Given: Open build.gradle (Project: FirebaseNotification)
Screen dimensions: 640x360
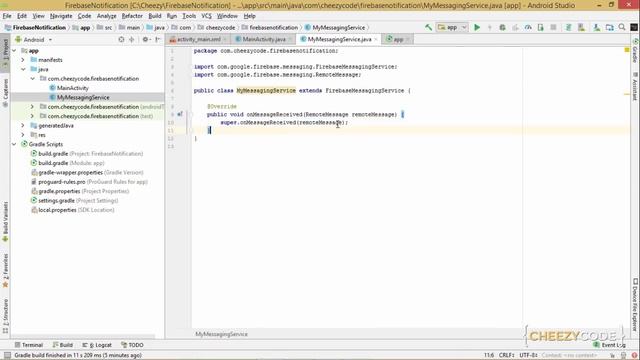Looking at the screenshot, I should point(87,153).
